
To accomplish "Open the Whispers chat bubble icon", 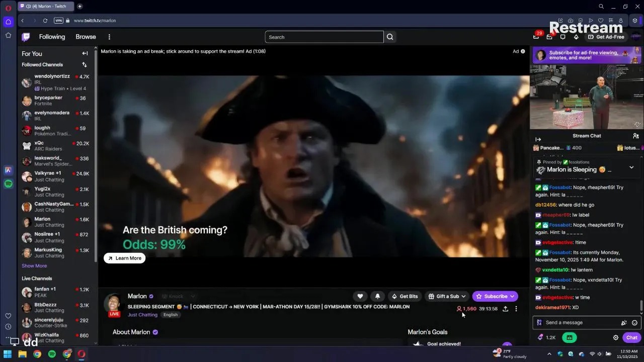I will click(x=562, y=37).
